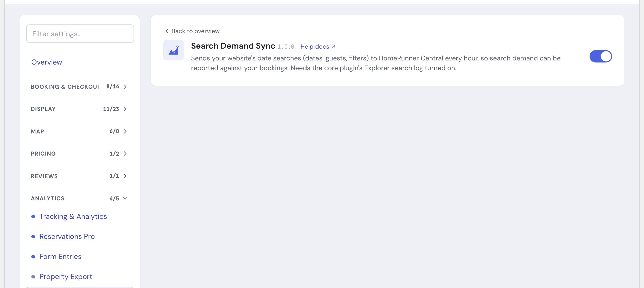Click the blue dot beside Reservations Pro
Viewport: 644px width, 288px height.
point(33,237)
